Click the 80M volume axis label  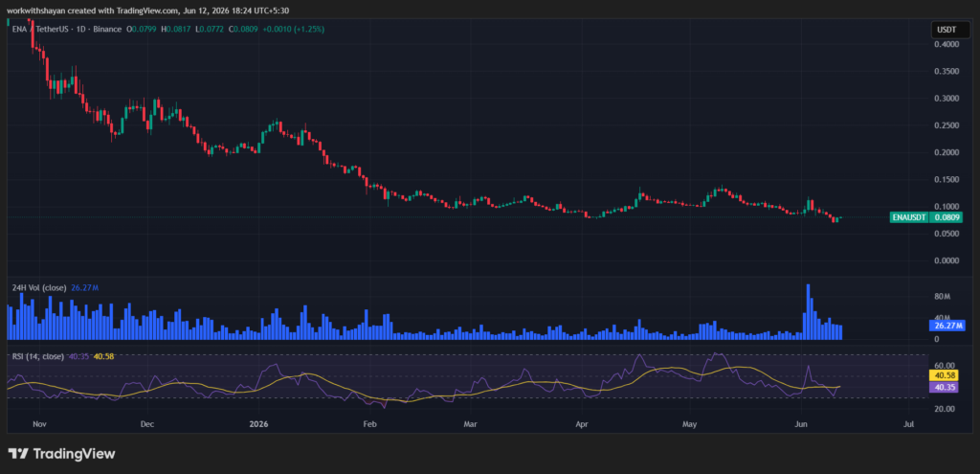point(942,297)
